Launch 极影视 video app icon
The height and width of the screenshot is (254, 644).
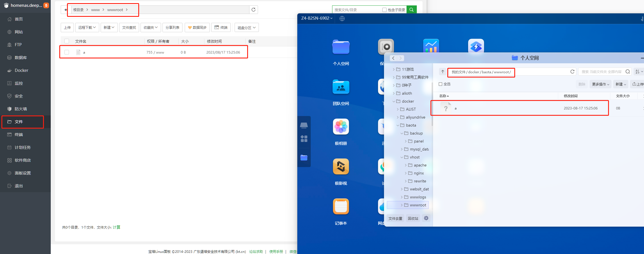(341, 166)
